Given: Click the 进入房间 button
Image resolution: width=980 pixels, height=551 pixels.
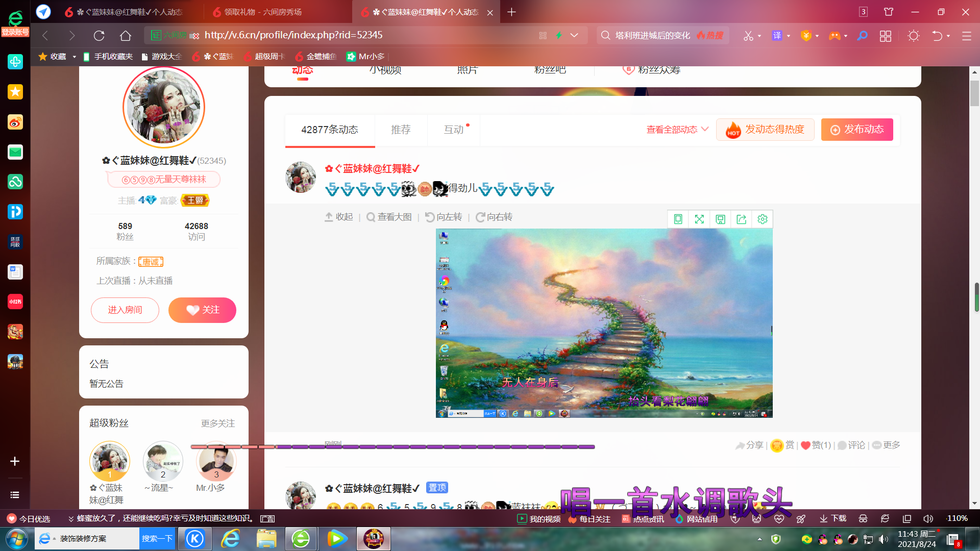Looking at the screenshot, I should (x=125, y=310).
